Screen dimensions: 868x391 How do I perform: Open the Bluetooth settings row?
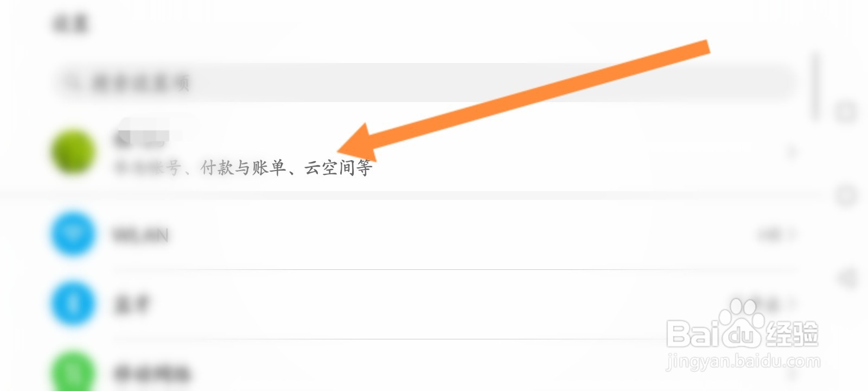[423, 304]
